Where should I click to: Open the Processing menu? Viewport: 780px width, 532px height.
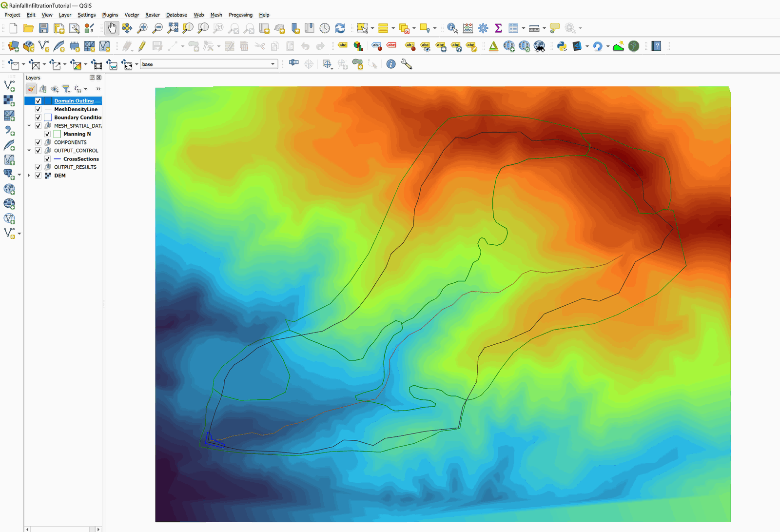tap(240, 15)
